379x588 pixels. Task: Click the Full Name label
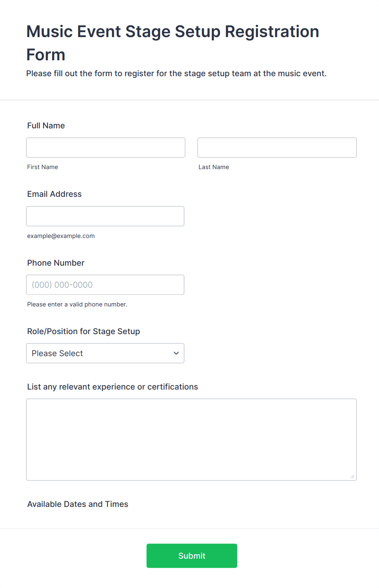point(46,126)
